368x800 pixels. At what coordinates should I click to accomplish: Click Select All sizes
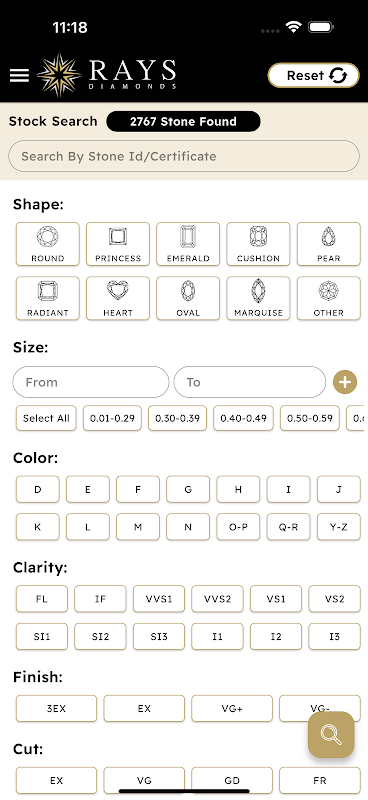coord(46,418)
